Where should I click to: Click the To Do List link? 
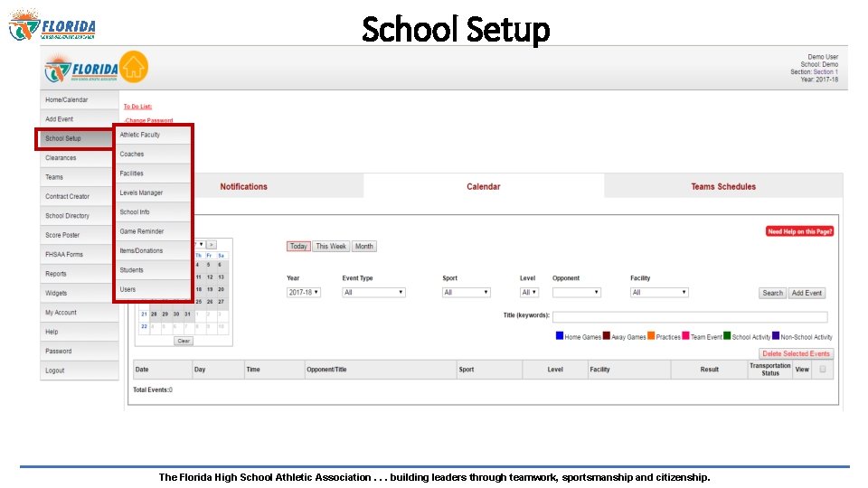(137, 107)
